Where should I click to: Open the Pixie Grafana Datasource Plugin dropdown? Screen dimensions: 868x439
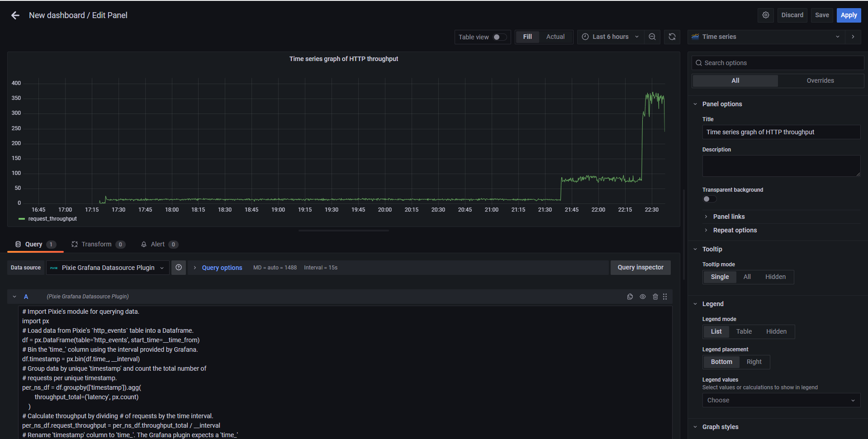tap(108, 268)
